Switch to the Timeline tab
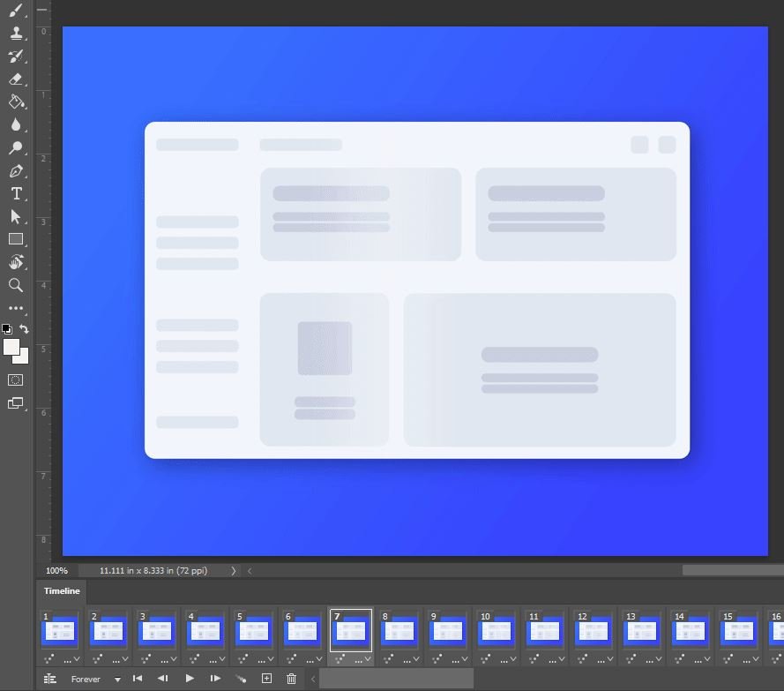 [x=62, y=591]
